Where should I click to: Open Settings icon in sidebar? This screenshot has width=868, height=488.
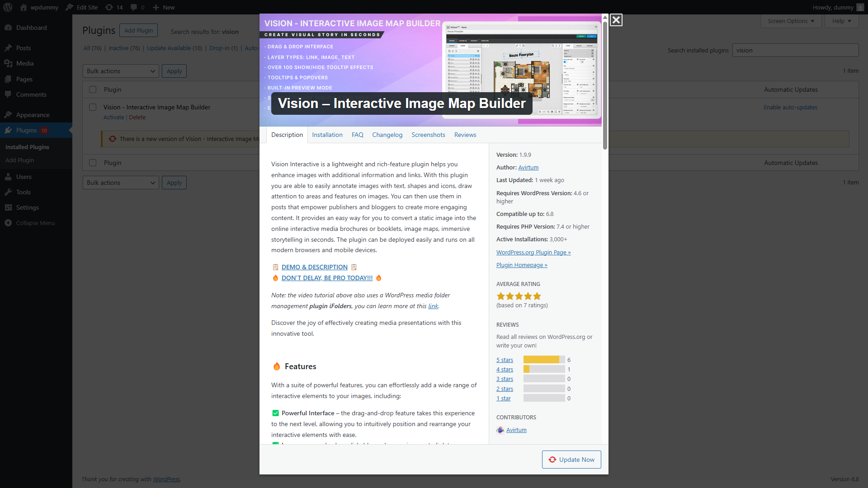pos(8,207)
